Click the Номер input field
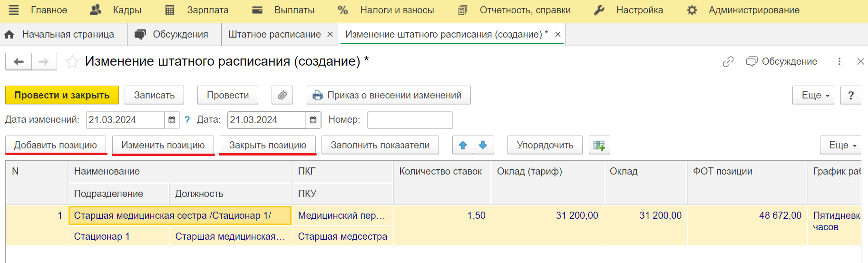This screenshot has width=868, height=263. [410, 120]
